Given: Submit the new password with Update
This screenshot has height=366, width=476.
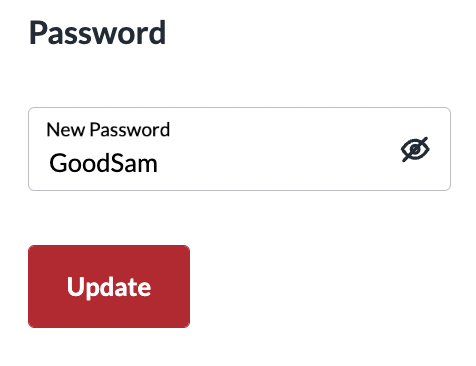Looking at the screenshot, I should click(x=109, y=286).
